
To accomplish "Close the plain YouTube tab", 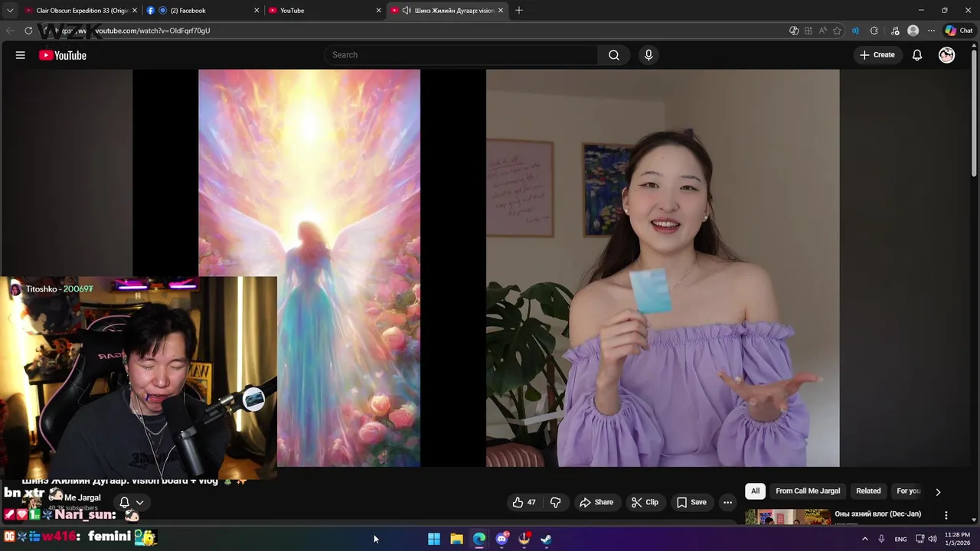I will [x=378, y=11].
